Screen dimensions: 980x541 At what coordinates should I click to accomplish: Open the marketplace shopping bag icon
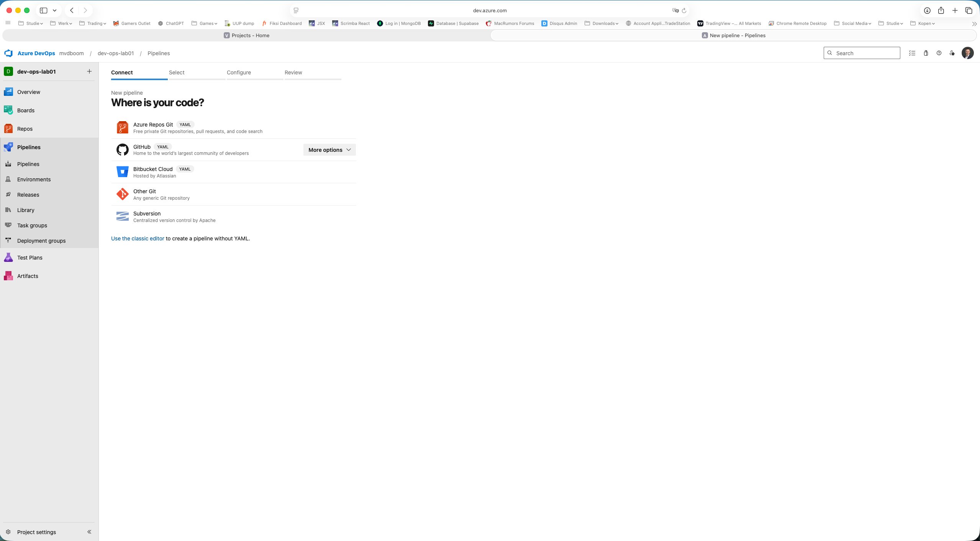click(x=926, y=53)
